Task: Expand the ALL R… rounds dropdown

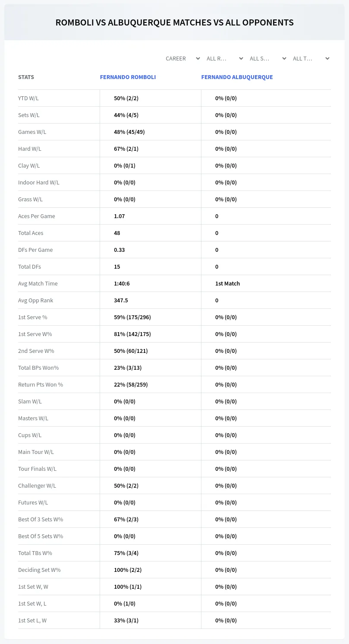Action: 224,58
